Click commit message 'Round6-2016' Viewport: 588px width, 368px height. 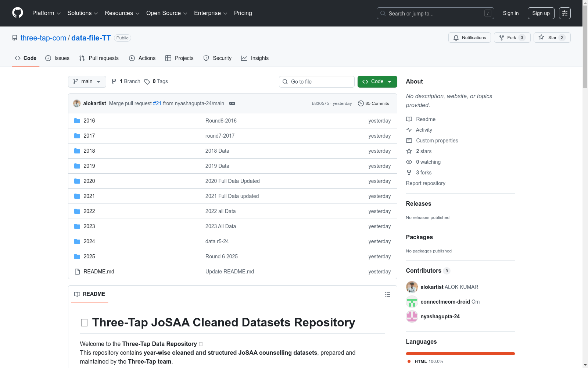pyautogui.click(x=221, y=121)
